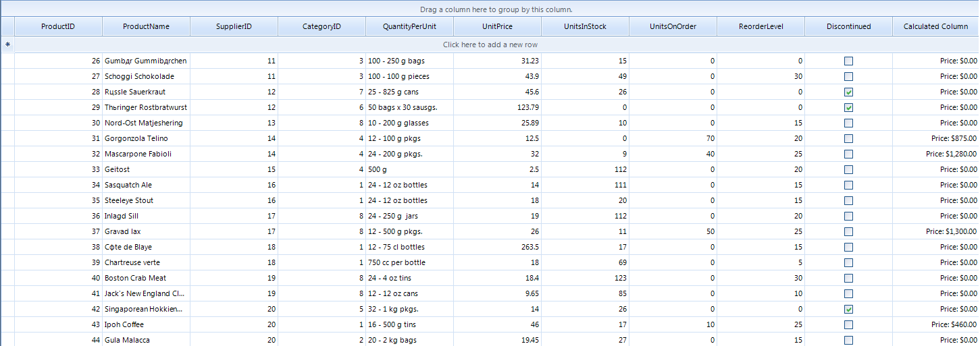This screenshot has width=980, height=346.
Task: Click unit price 123.79 cell
Action: click(497, 107)
